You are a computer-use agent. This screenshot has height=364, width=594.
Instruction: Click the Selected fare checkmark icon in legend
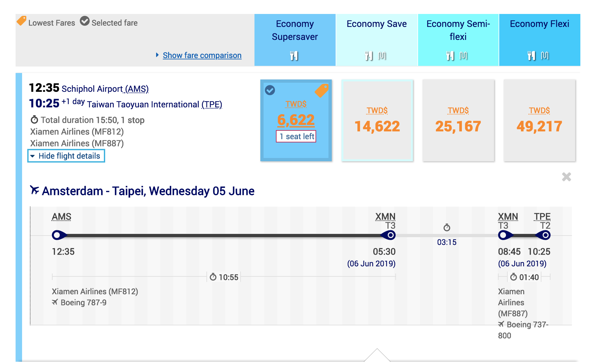pos(85,21)
